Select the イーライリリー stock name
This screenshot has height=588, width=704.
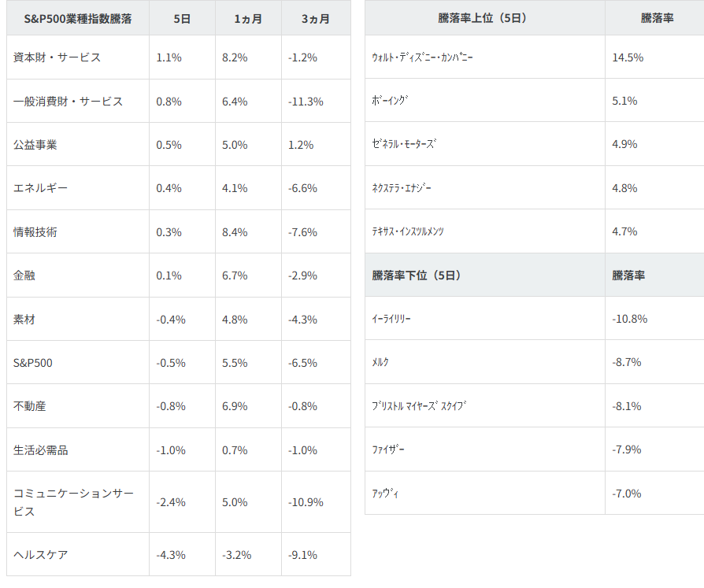click(391, 319)
